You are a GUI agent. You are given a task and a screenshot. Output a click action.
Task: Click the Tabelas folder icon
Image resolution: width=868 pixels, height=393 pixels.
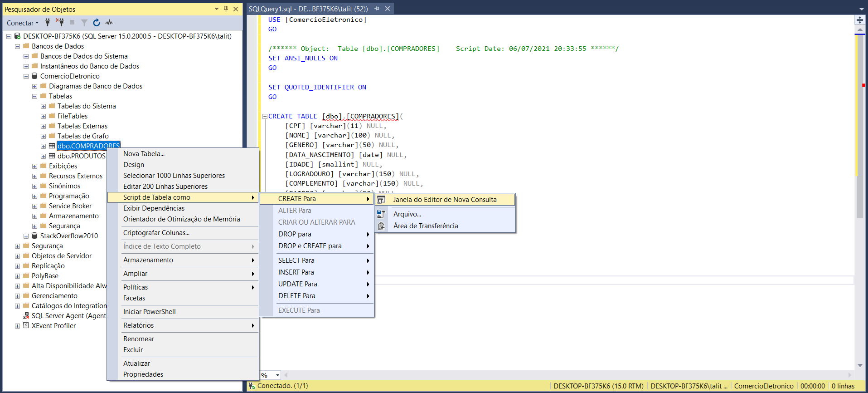pyautogui.click(x=43, y=96)
